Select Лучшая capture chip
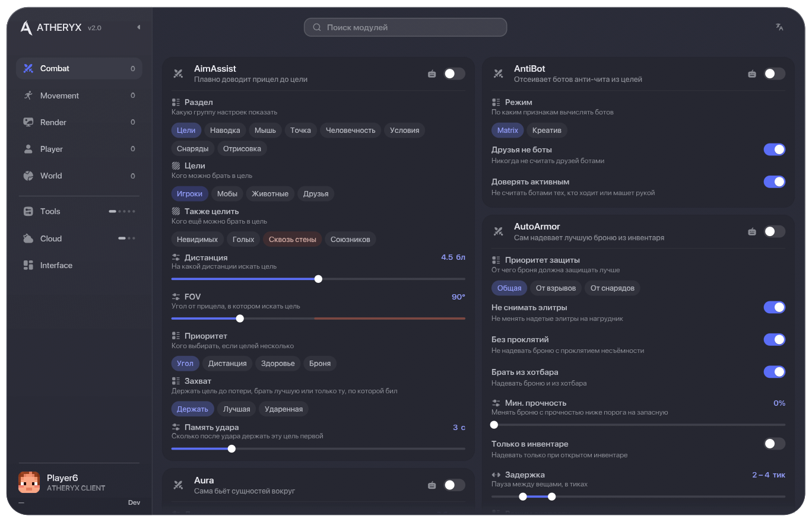Viewport: 812px width, 522px height. click(236, 409)
